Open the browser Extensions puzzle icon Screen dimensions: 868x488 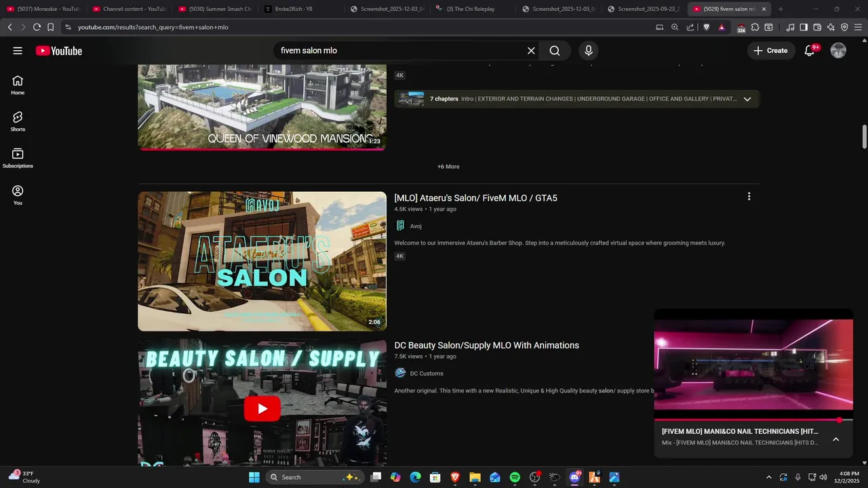[755, 27]
